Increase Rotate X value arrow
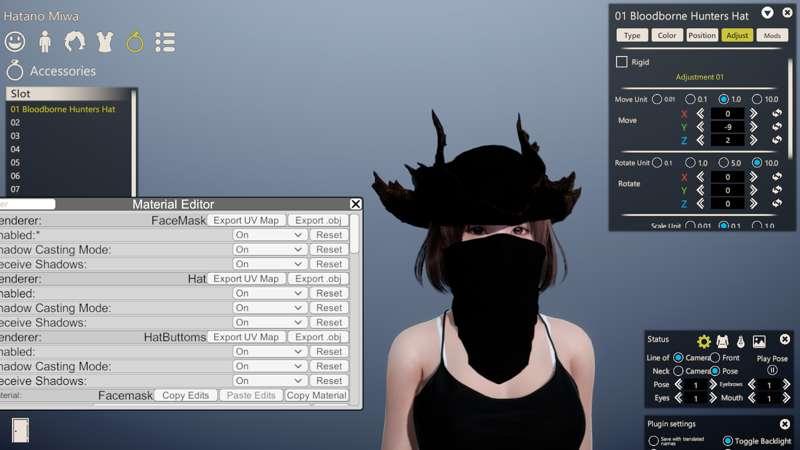The image size is (800, 450). pos(754,177)
